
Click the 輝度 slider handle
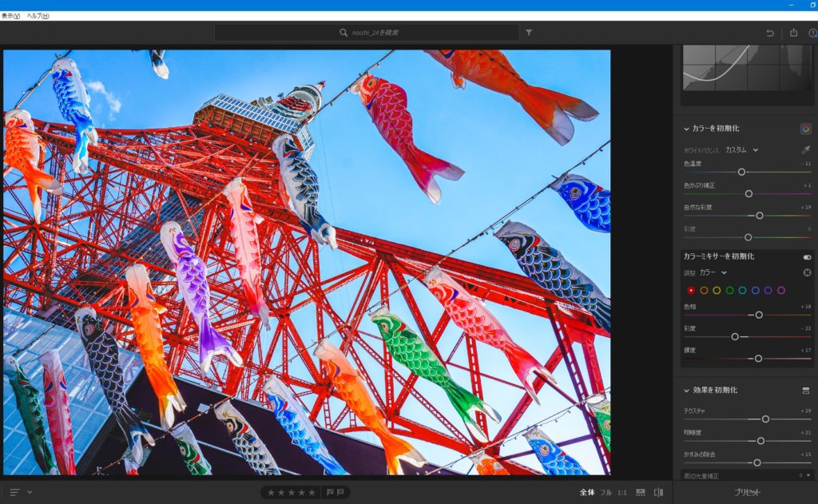pyautogui.click(x=758, y=359)
